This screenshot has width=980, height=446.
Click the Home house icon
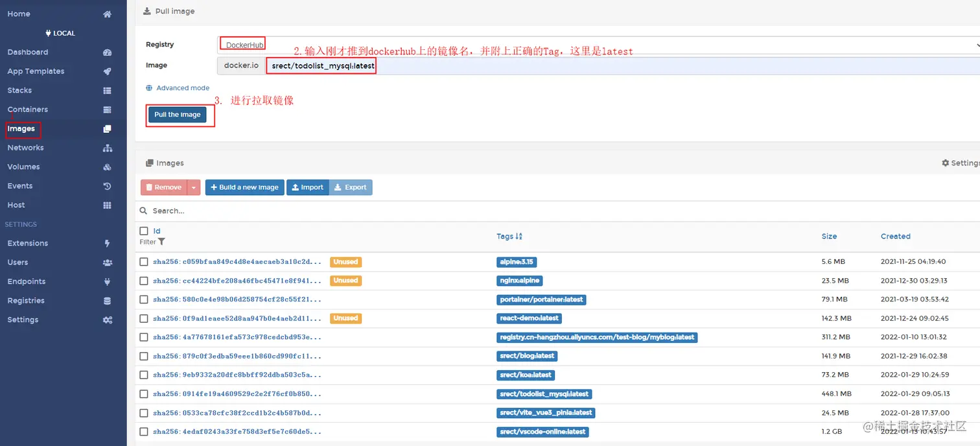click(x=108, y=14)
